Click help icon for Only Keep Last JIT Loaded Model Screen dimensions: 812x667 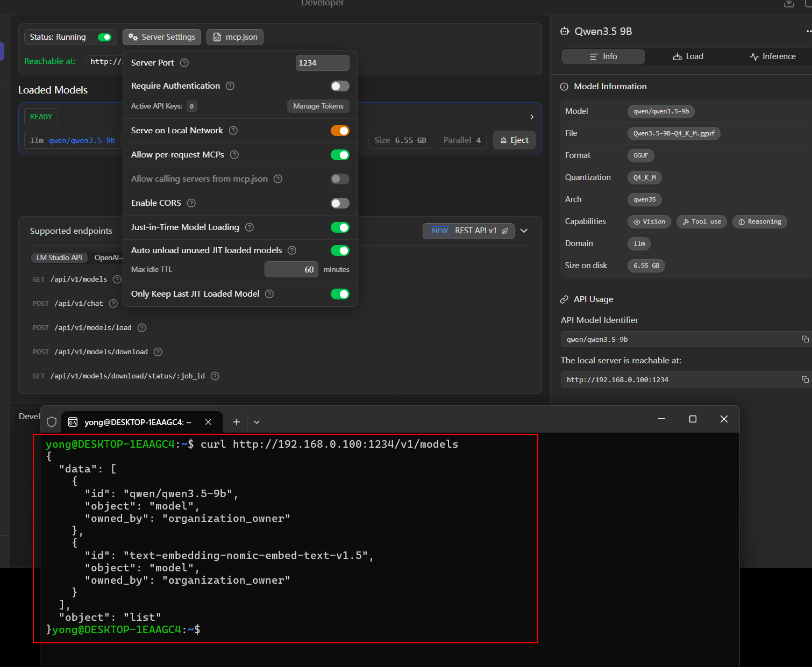[269, 294]
